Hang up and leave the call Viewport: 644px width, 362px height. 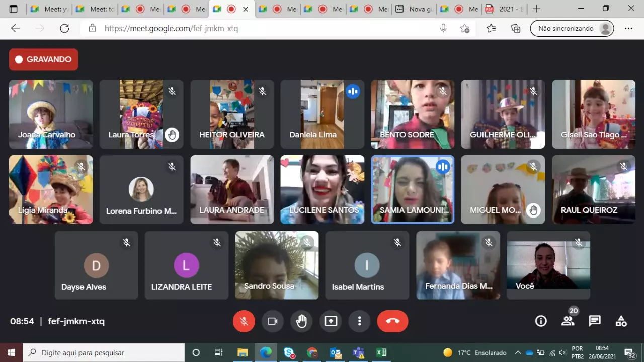tap(392, 321)
